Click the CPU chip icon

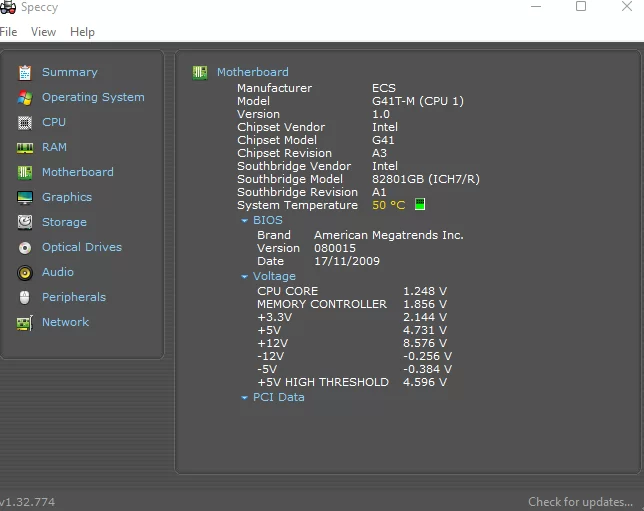(x=25, y=122)
